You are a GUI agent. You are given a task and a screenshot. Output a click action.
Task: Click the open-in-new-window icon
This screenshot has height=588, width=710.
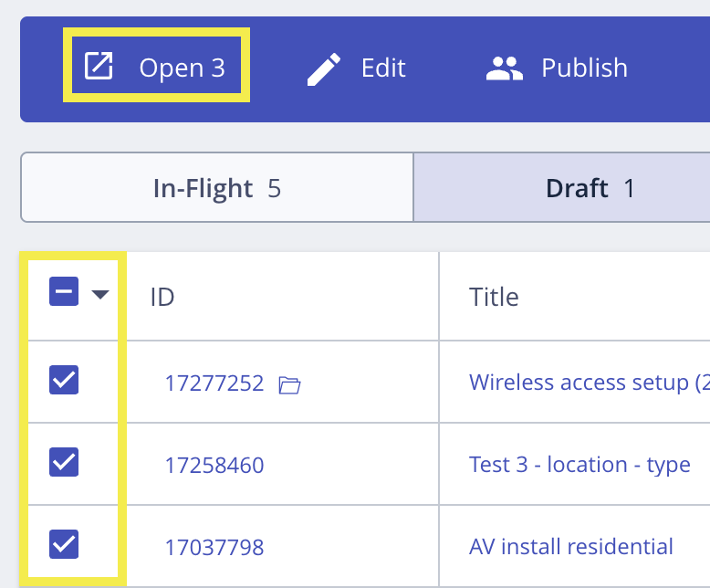(x=99, y=67)
